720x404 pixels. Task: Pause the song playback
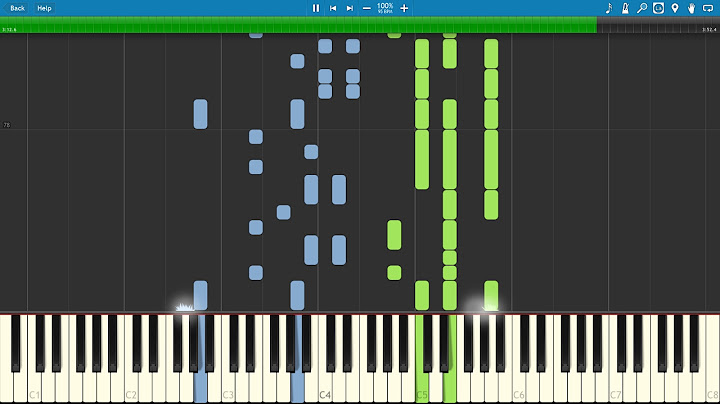coord(316,8)
